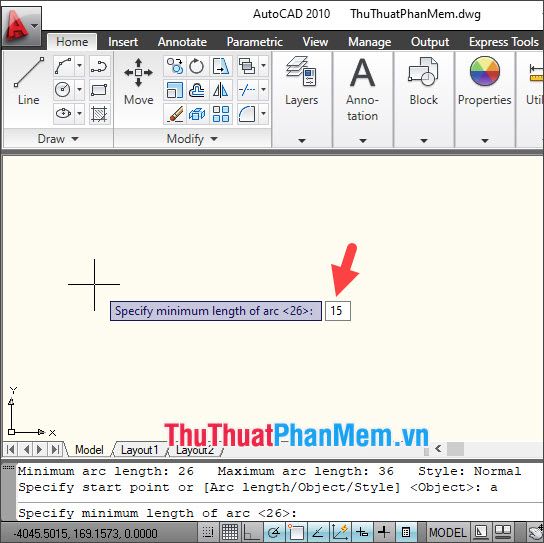The width and height of the screenshot is (544, 543).
Task: Click the Erase tool
Action: pyautogui.click(x=175, y=113)
